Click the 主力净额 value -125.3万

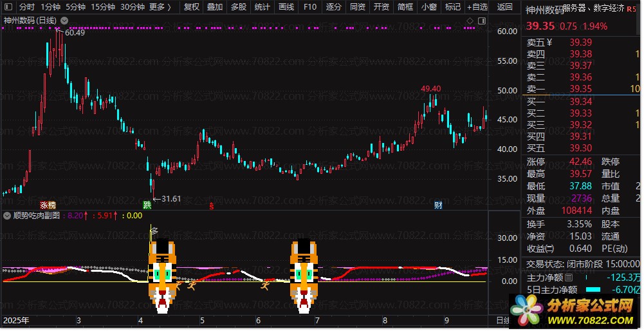point(623,278)
